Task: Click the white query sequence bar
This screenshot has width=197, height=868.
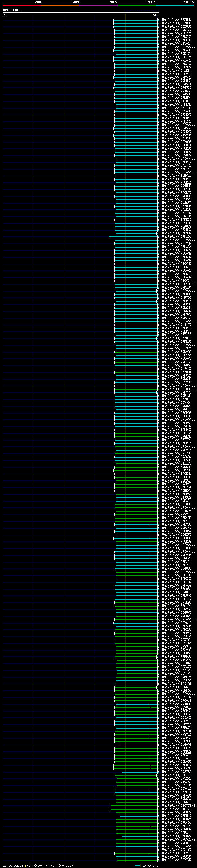Action: 81,13
